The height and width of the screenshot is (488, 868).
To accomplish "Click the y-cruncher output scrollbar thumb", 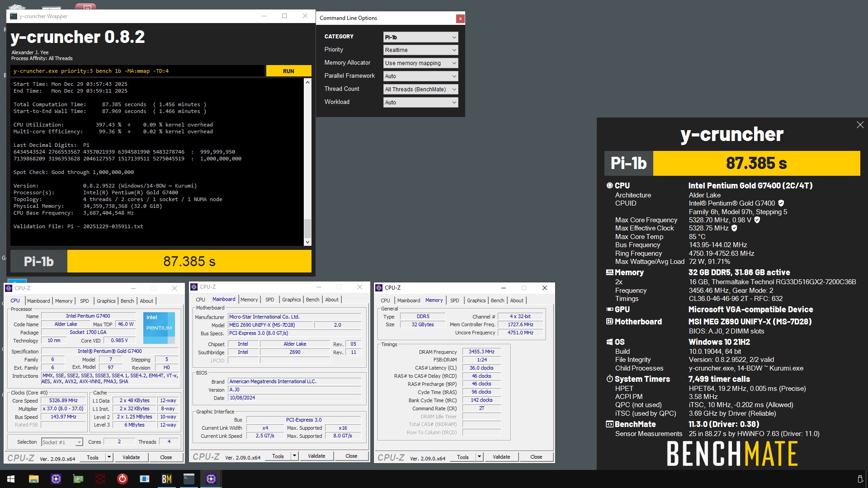I will (308, 229).
